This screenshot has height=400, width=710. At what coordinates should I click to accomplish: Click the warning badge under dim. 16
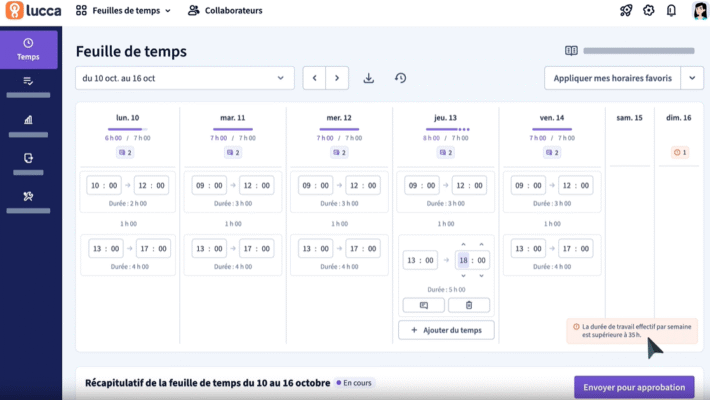[680, 153]
